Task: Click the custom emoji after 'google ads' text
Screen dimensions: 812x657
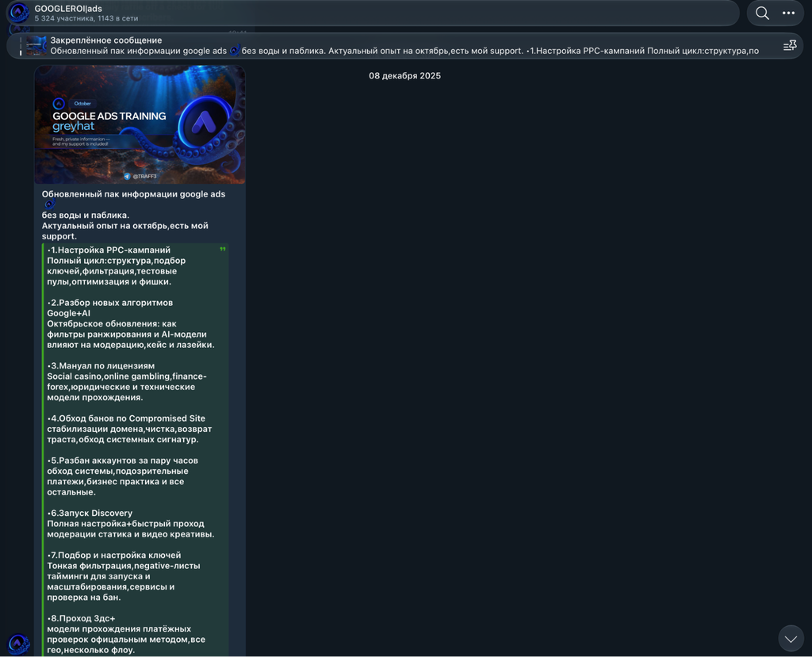Action: click(x=50, y=204)
